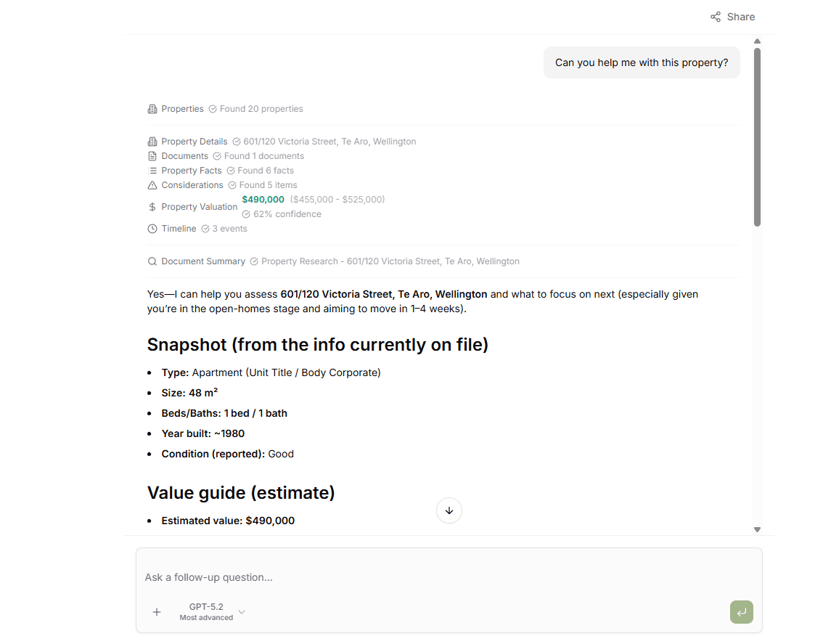Click the Considerations warning triangle icon
Image resolution: width=823 pixels, height=644 pixels.
click(x=152, y=184)
